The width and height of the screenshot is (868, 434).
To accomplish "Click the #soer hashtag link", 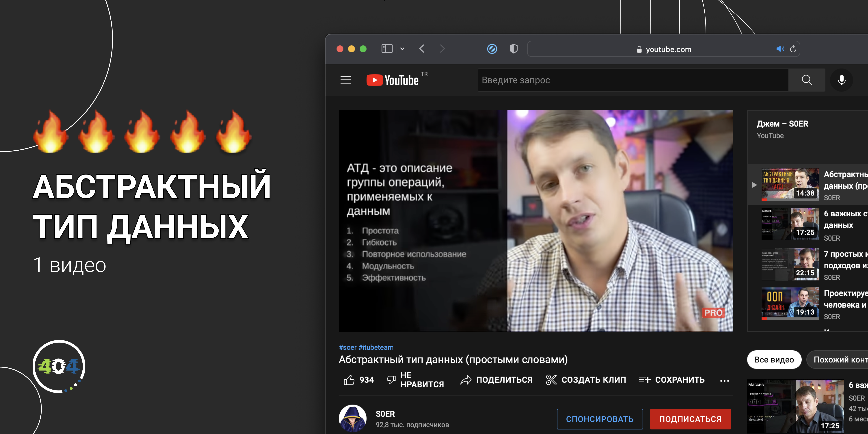I will click(x=347, y=347).
